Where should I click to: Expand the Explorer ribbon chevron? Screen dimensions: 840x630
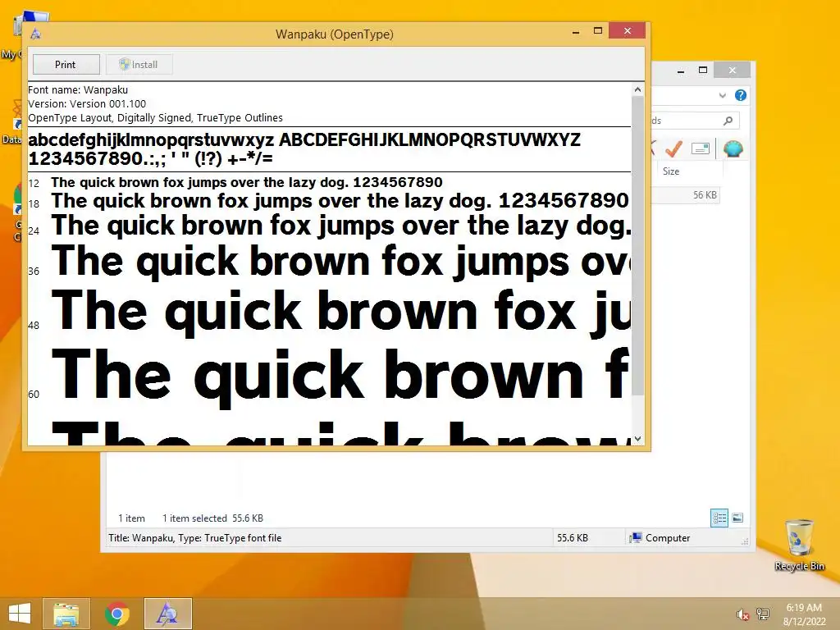722,95
